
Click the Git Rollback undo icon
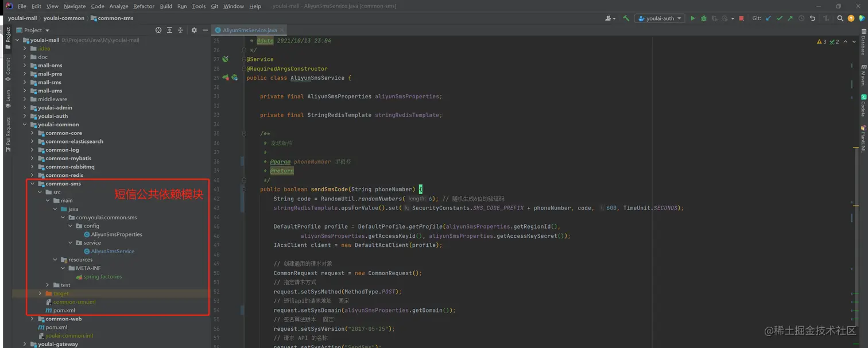812,18
